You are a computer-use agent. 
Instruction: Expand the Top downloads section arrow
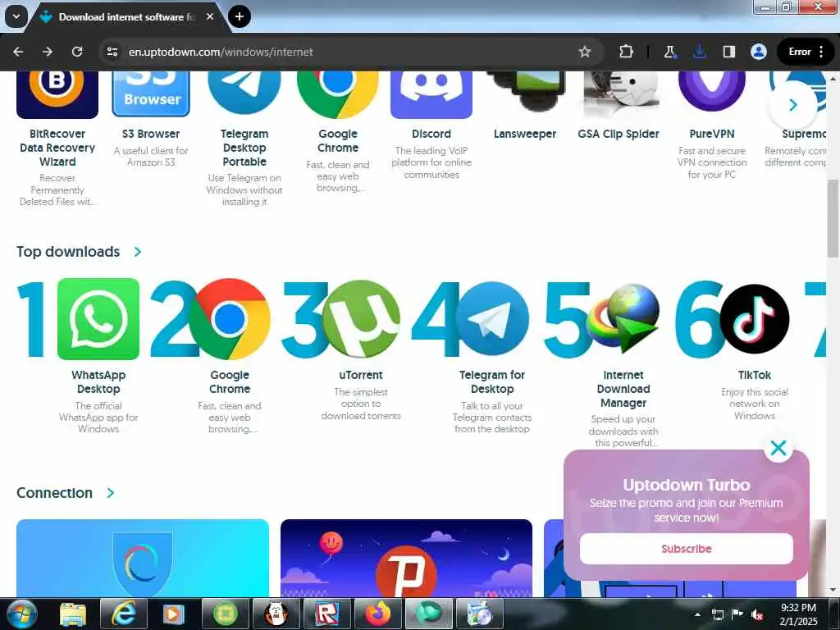(138, 252)
